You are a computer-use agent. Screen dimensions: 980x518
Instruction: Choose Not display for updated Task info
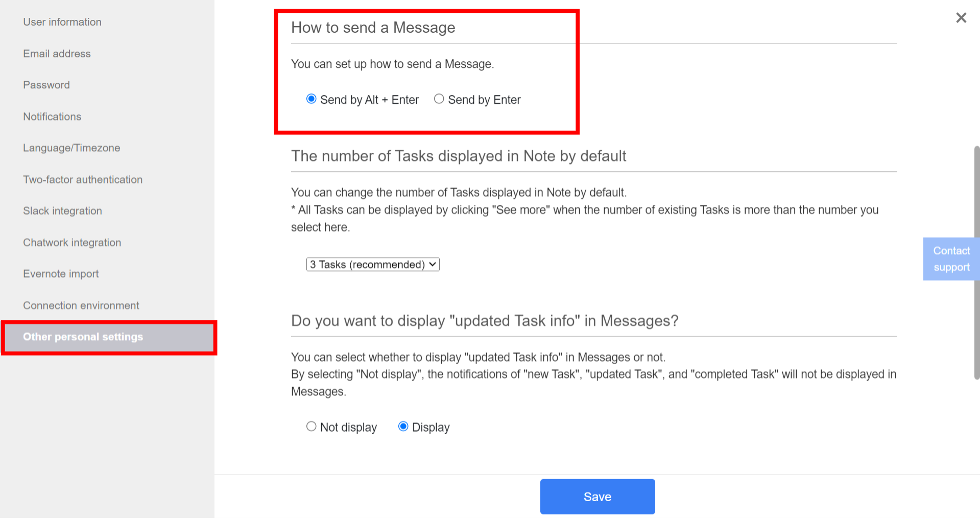(312, 426)
